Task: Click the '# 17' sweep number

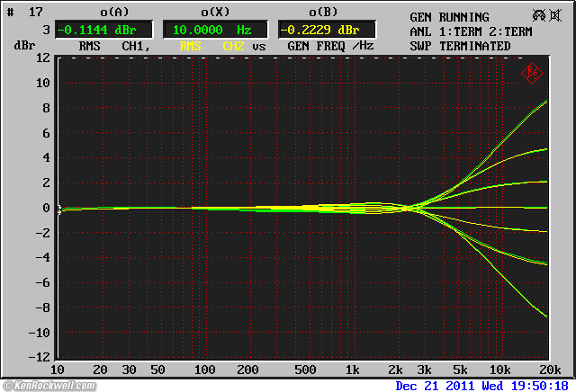Action: [25, 12]
